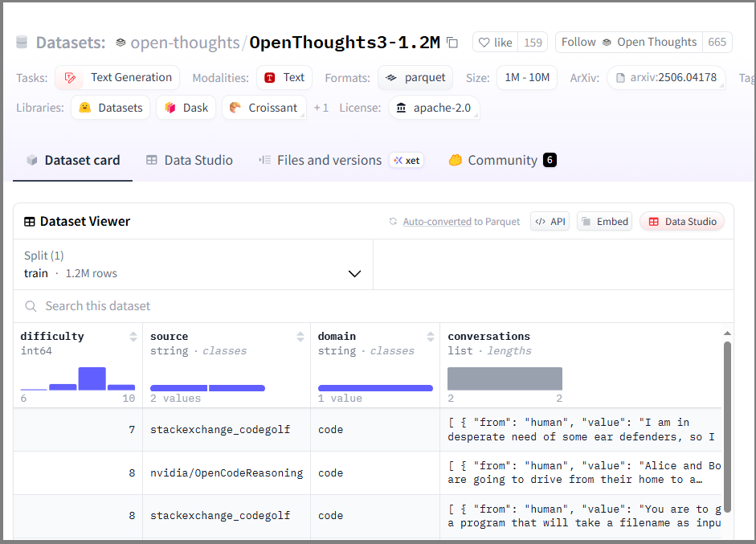
Task: Select the Datasets library tag
Action: [x=111, y=108]
